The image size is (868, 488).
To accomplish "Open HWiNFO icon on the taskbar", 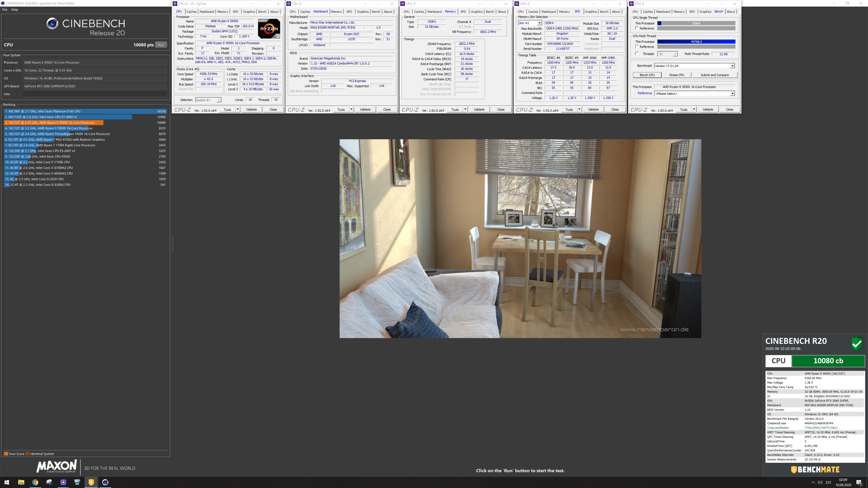I will click(77, 482).
